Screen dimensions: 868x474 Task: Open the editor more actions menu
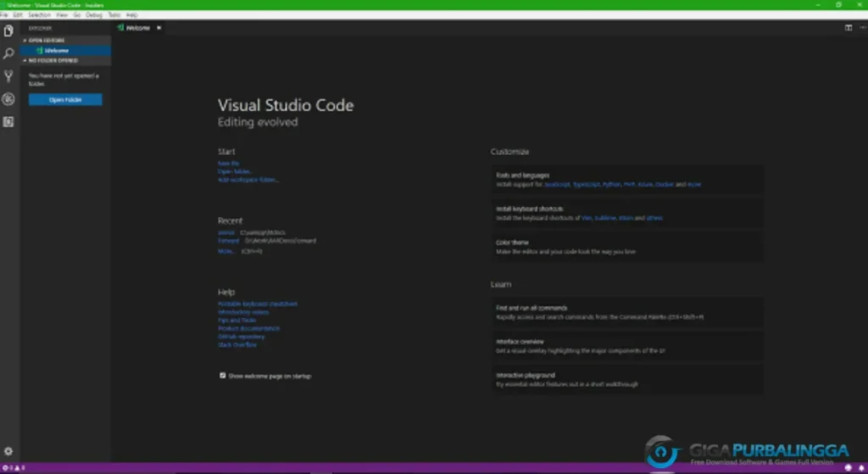pos(862,28)
